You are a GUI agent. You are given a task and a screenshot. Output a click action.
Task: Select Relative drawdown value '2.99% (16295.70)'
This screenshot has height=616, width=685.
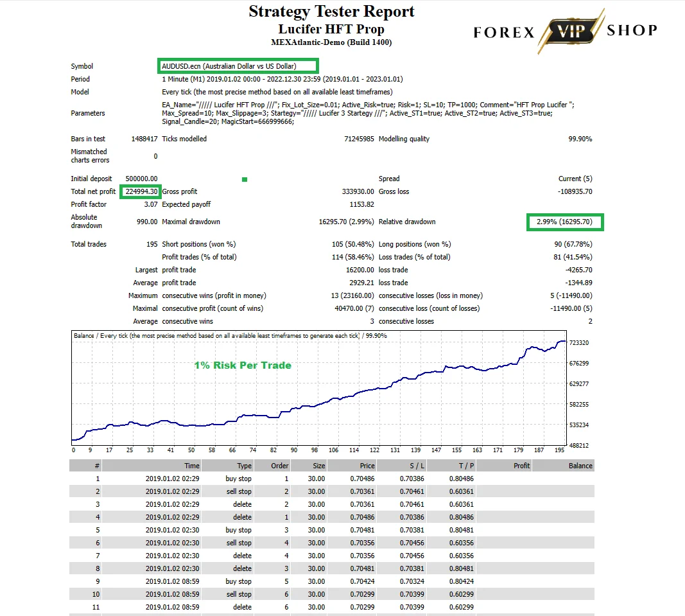[565, 222]
